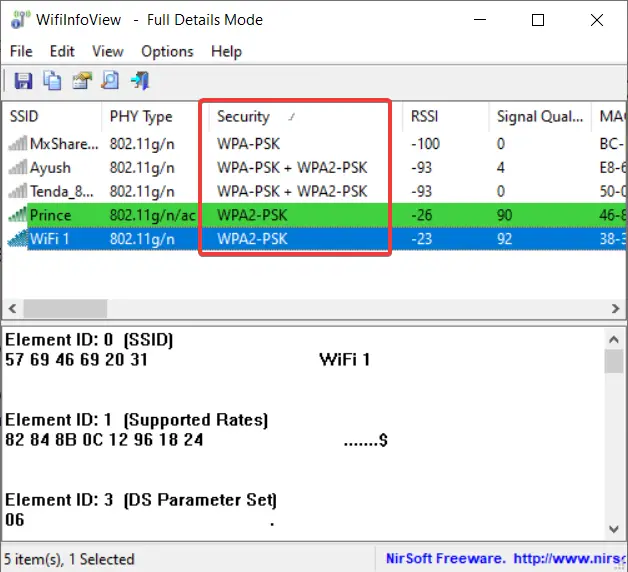Click the Ayush WPA-PSK + WPA2-PSK security cell
The image size is (628, 572).
tap(292, 167)
